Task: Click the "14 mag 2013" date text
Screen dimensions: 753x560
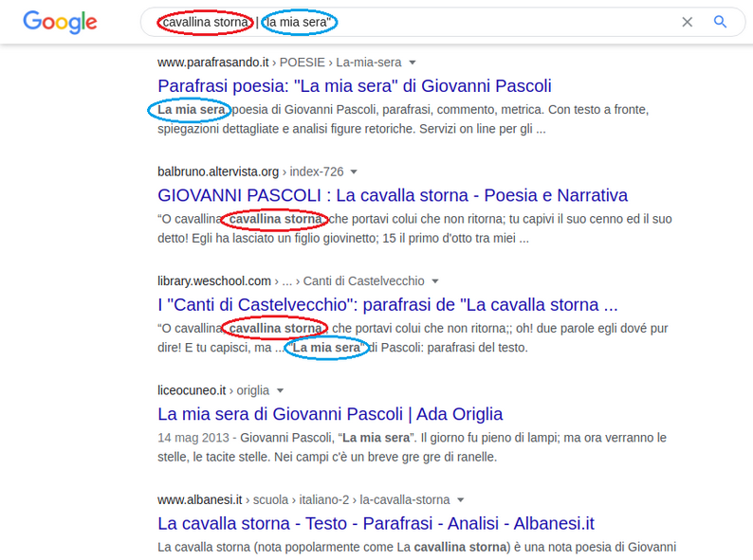Action: click(193, 438)
